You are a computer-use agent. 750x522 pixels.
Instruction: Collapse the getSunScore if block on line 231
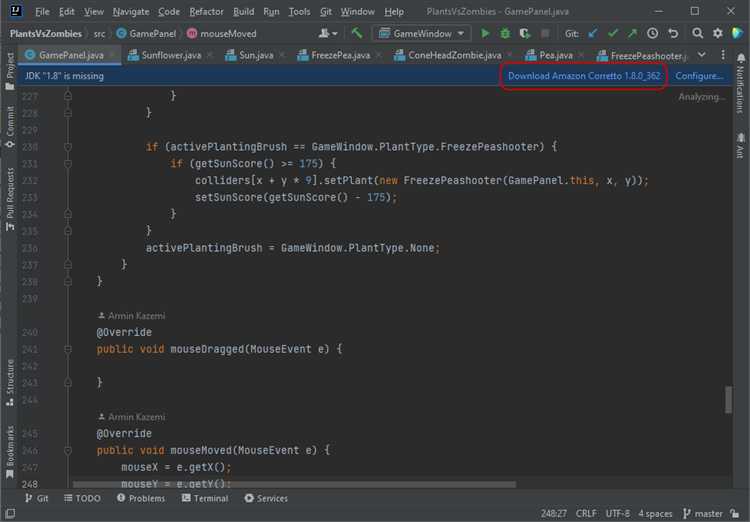click(68, 164)
